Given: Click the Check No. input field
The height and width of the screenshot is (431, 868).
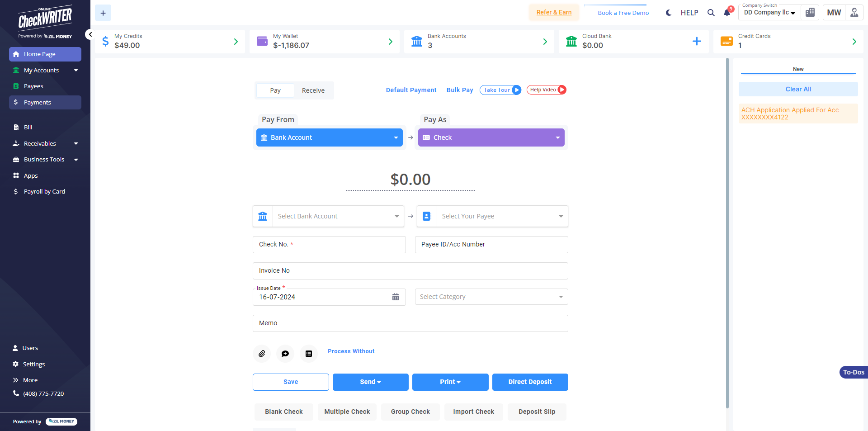Looking at the screenshot, I should (x=329, y=245).
